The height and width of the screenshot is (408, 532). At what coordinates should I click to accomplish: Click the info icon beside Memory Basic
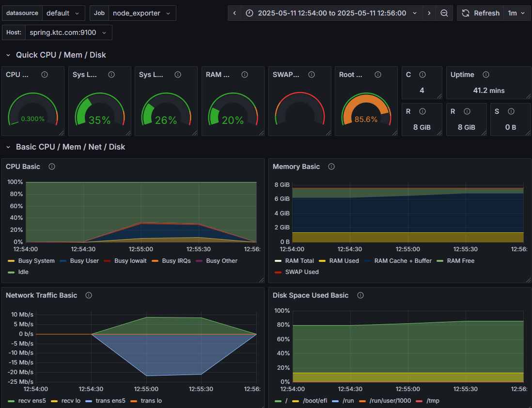(331, 166)
